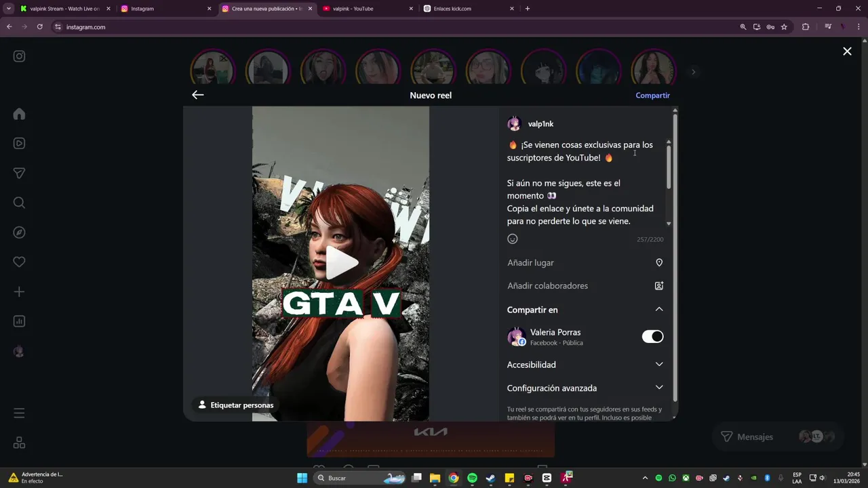Screen dimensions: 868x488
Task: Click the side panel vertical scrollbar
Action: [x=675, y=258]
